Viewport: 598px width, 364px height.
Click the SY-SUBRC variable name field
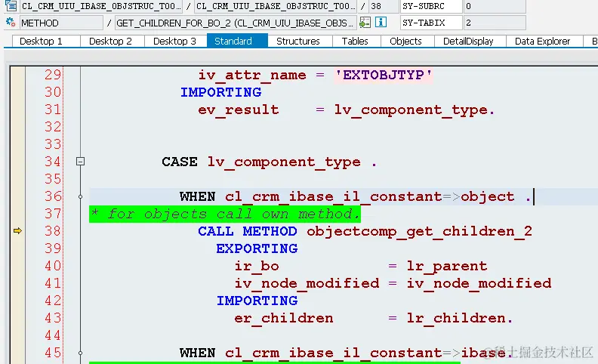tap(431, 6)
